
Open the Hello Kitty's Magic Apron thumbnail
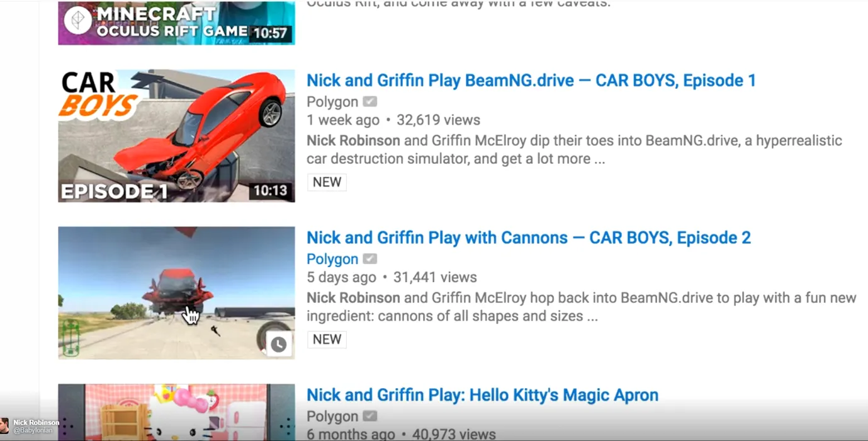176,413
